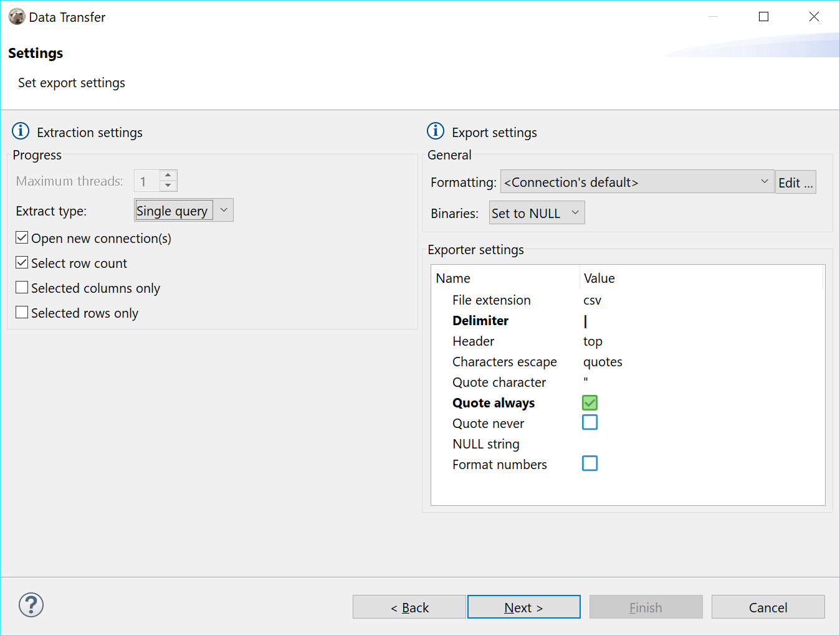The image size is (840, 636).
Task: Click the Cancel button
Action: point(768,607)
